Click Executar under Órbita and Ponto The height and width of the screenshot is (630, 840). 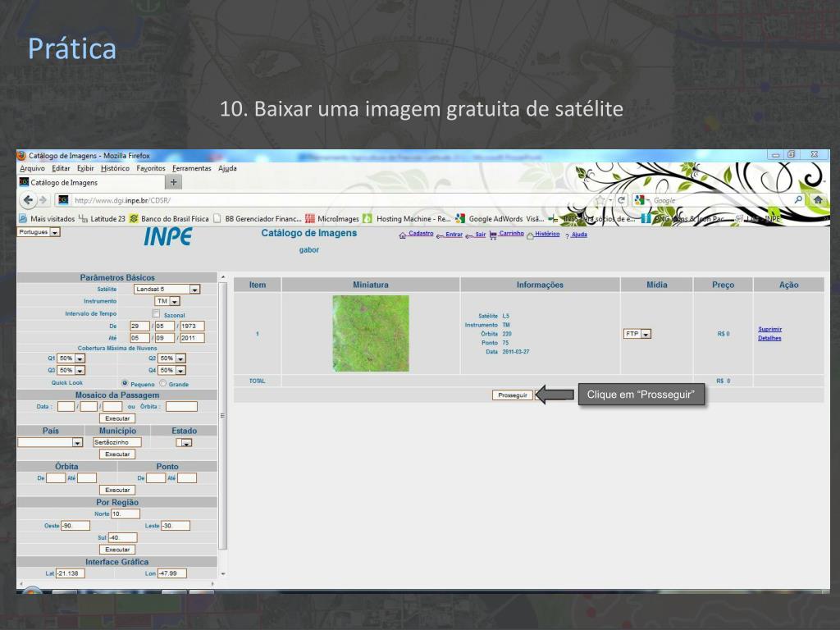click(117, 491)
